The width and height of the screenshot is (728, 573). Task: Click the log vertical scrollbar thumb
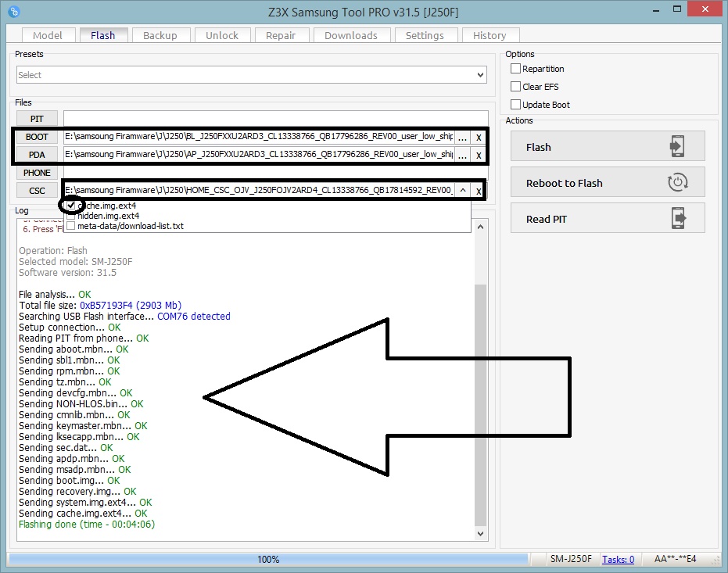pyautogui.click(x=481, y=405)
